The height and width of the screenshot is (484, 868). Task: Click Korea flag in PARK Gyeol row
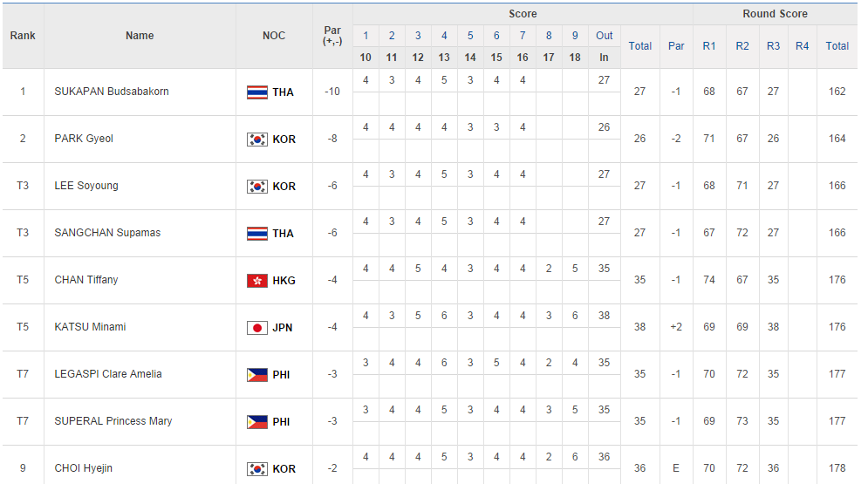[x=257, y=140]
